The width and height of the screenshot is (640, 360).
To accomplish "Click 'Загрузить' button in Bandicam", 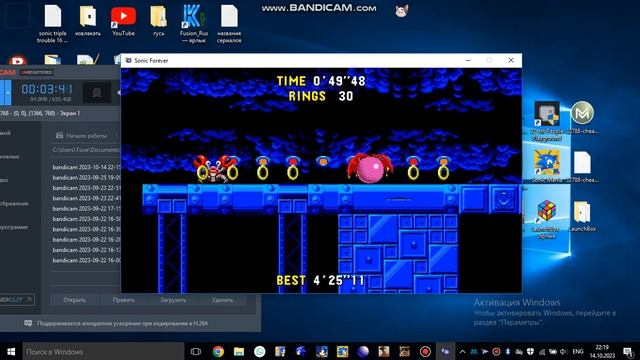I will 173,300.
